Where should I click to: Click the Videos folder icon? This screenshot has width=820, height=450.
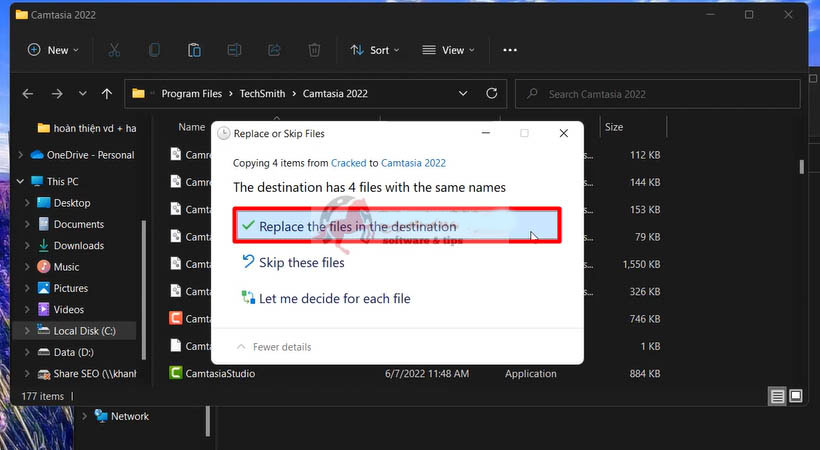43,310
